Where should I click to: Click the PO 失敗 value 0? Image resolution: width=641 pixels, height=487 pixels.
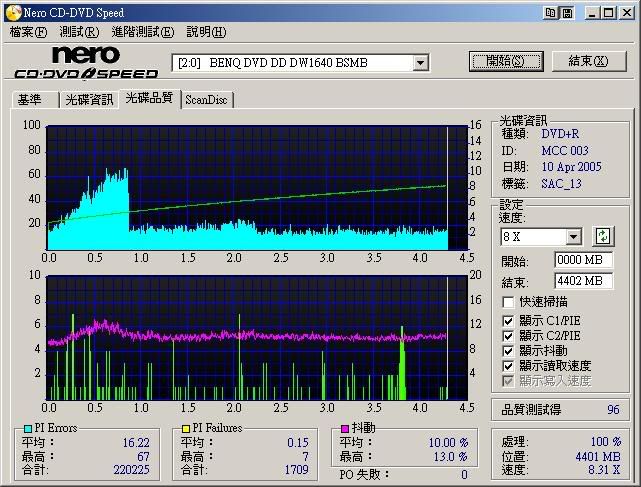point(464,475)
